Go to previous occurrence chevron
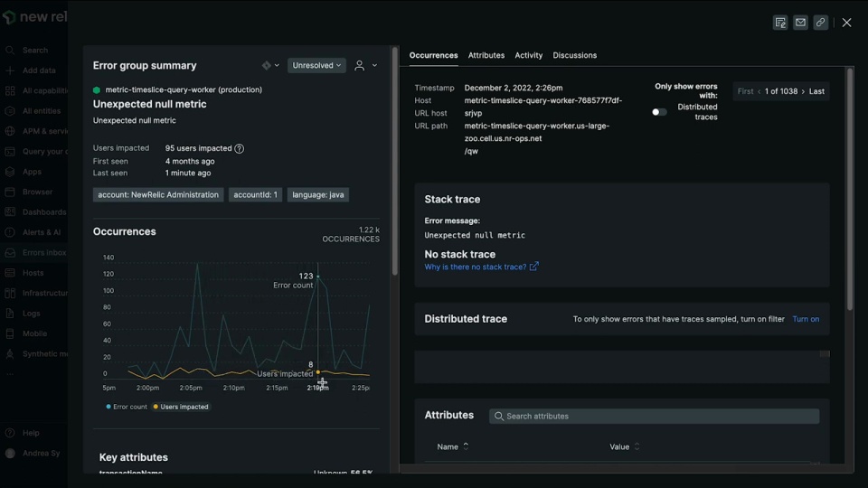Screen dimensions: 868x488 tap(759, 91)
